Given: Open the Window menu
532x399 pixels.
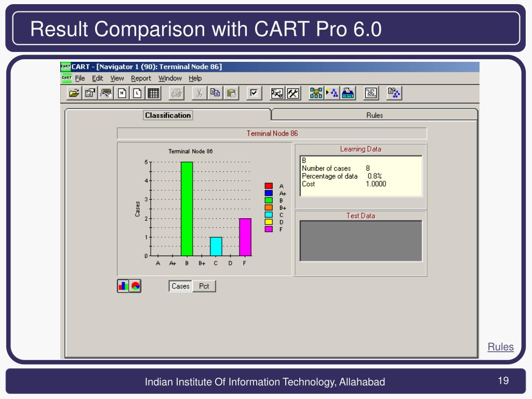Looking at the screenshot, I should [170, 78].
